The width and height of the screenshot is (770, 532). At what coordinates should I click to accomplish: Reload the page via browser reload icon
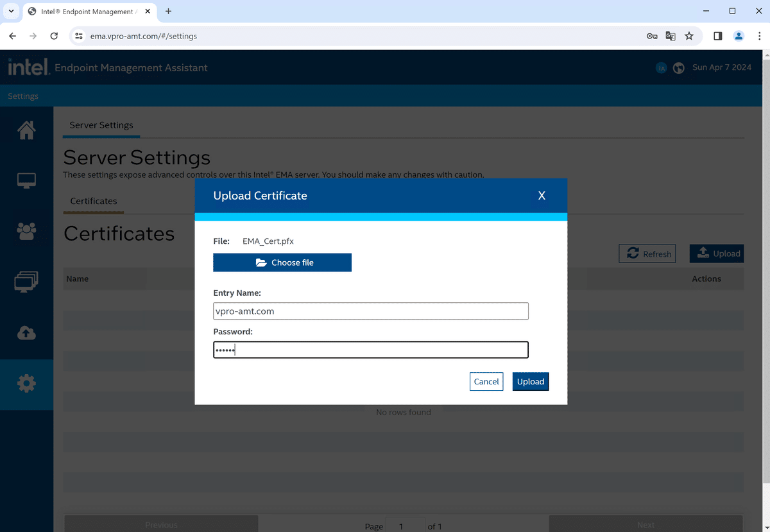tap(54, 36)
